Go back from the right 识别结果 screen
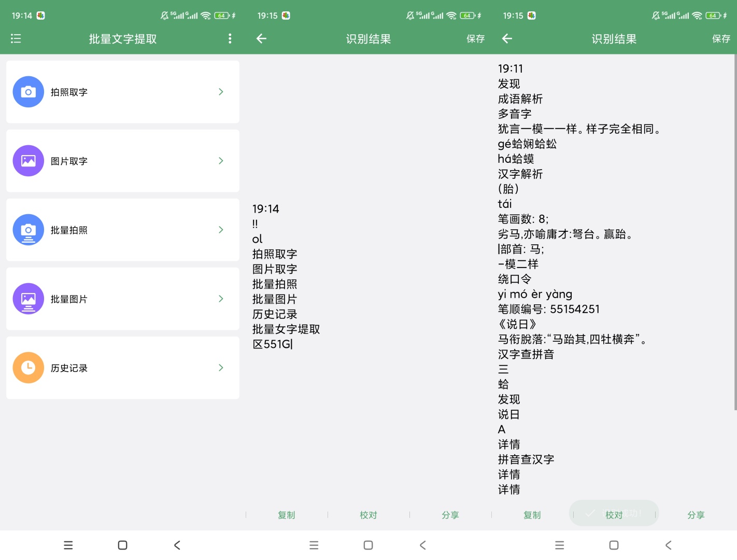The image size is (737, 560). [507, 38]
